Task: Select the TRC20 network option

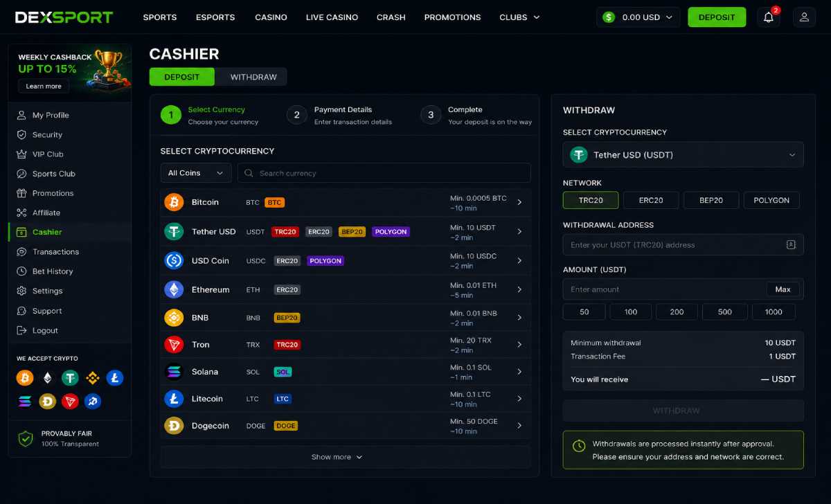Action: tap(591, 200)
